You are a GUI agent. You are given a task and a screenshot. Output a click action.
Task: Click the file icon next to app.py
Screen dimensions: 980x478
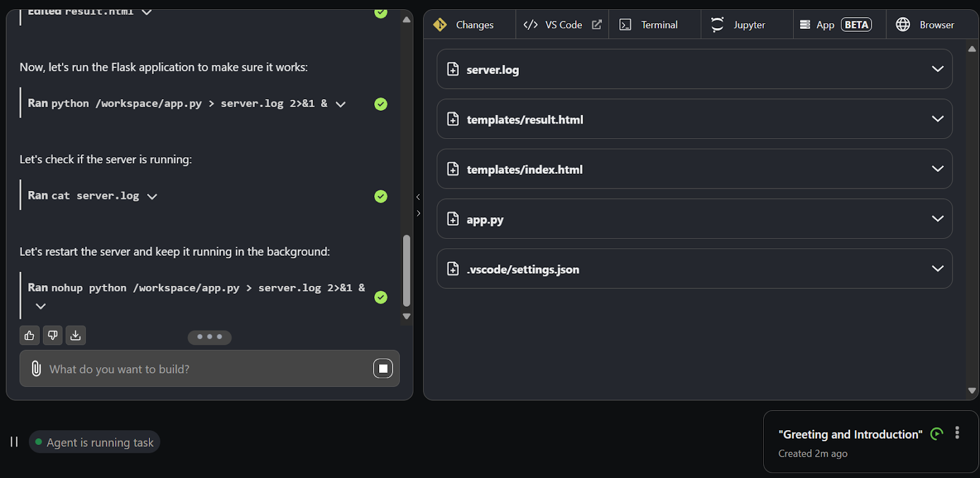(x=453, y=218)
